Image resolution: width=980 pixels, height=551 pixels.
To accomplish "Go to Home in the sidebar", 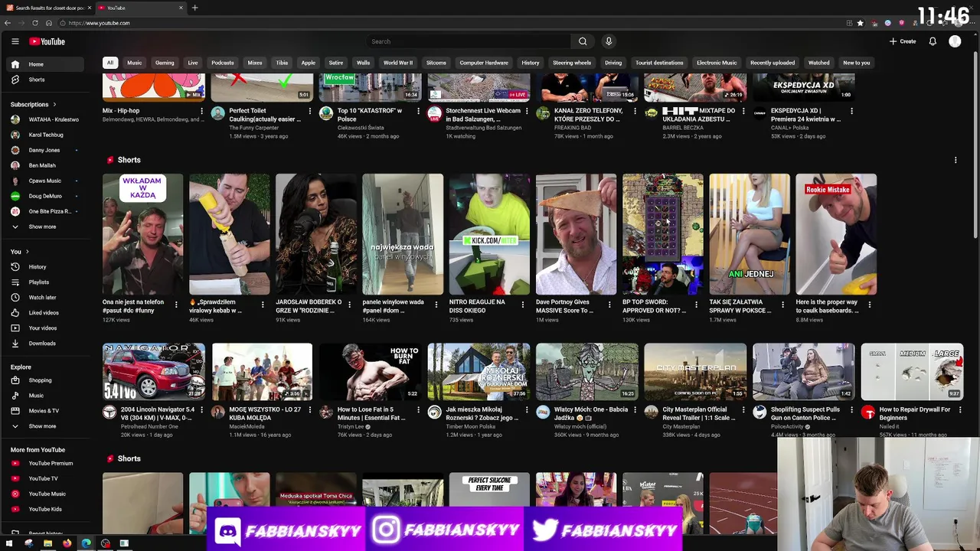I will (46, 64).
